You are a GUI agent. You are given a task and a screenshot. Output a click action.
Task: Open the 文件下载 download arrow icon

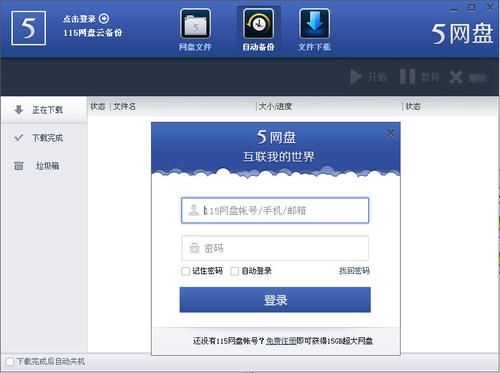314,24
